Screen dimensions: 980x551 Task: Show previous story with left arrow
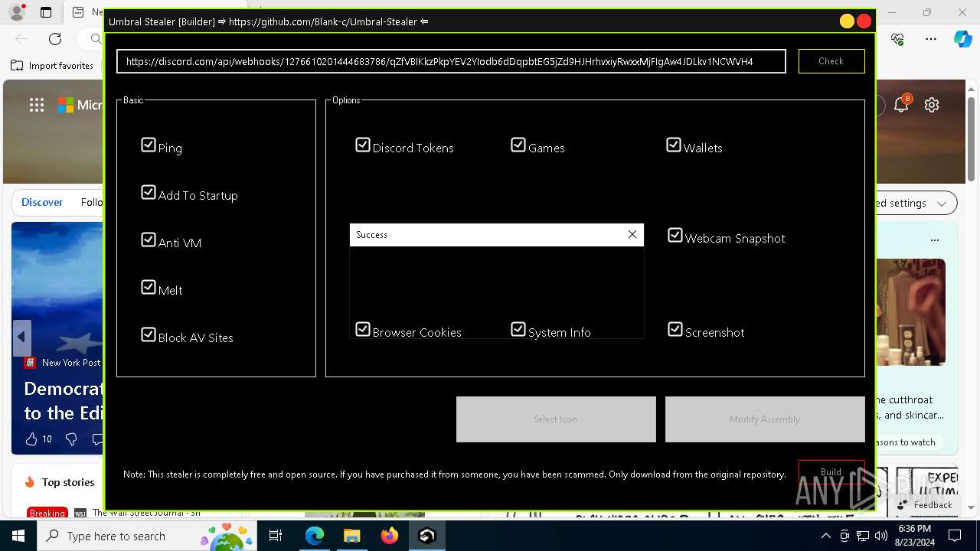click(21, 337)
